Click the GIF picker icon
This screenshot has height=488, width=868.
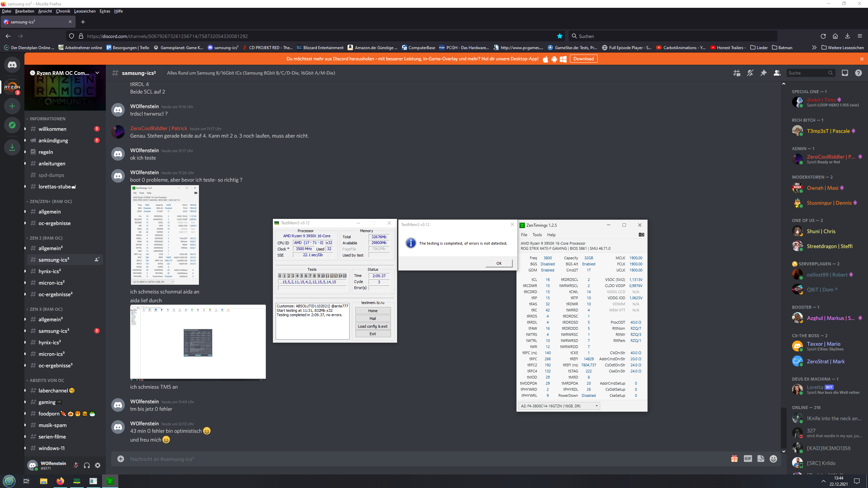[x=748, y=459]
